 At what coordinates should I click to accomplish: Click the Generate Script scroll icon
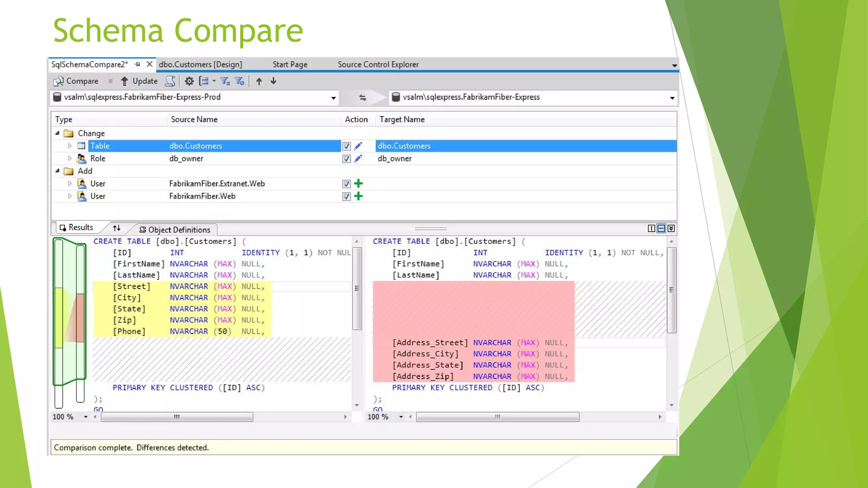click(170, 81)
